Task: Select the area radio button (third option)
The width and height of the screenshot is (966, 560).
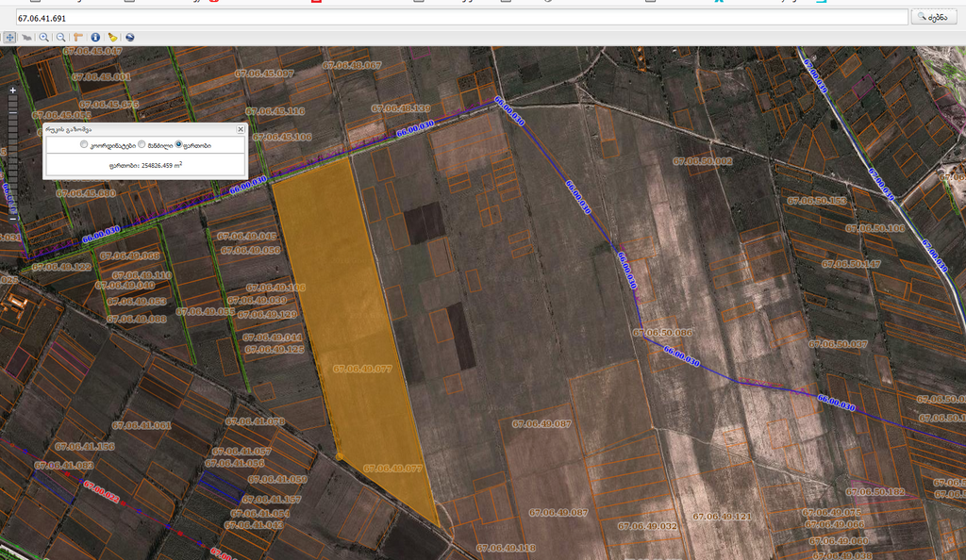Action: [x=179, y=145]
